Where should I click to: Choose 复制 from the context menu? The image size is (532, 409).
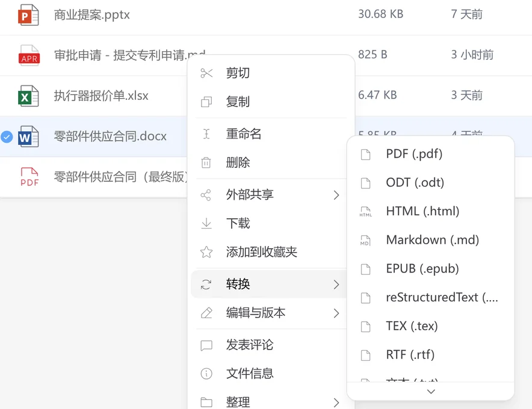[271, 102]
